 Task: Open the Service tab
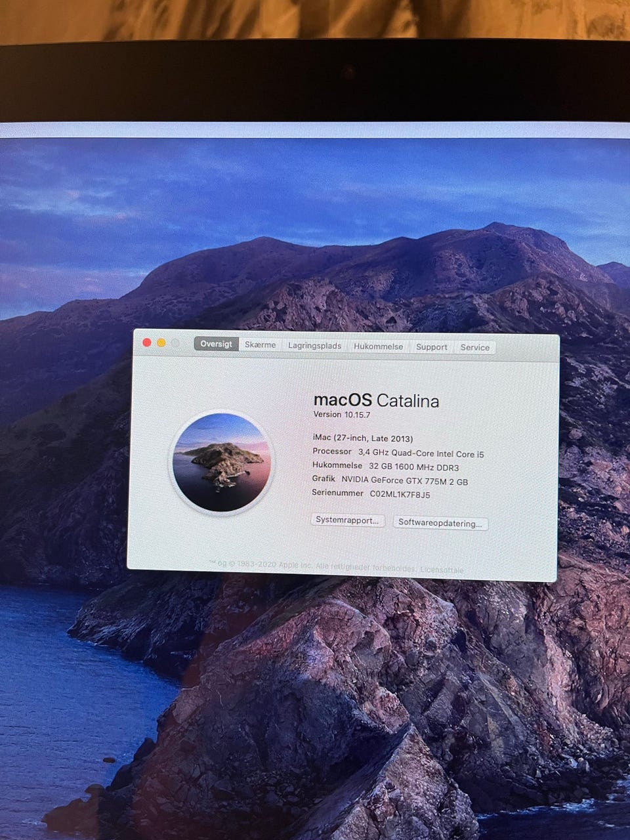[475, 348]
